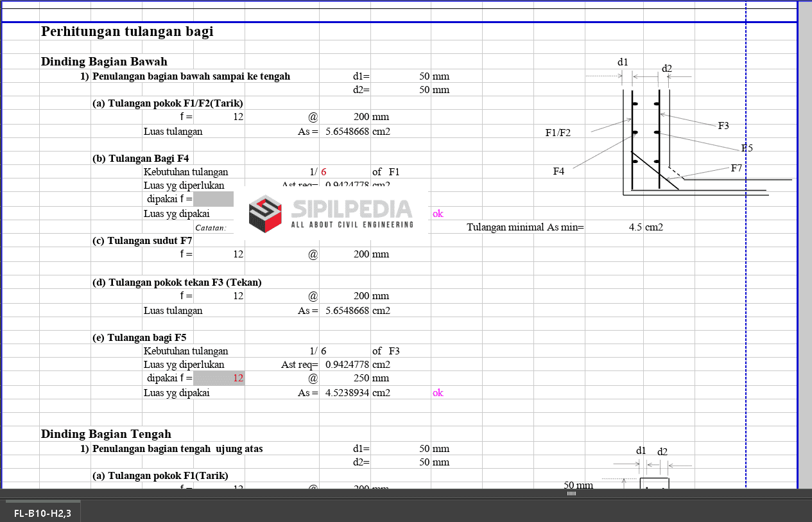The height and width of the screenshot is (522, 812).
Task: Select the grey dipakai f cell showing 12
Action: (x=220, y=378)
